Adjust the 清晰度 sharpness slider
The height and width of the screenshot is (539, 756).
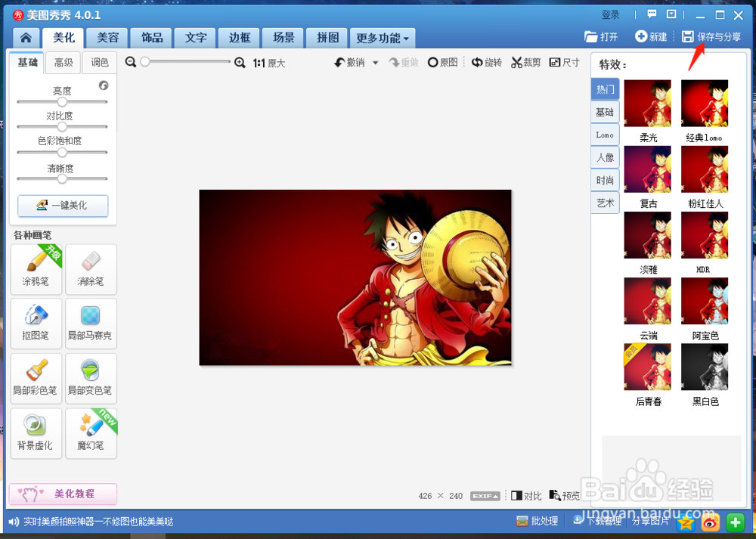pyautogui.click(x=62, y=178)
